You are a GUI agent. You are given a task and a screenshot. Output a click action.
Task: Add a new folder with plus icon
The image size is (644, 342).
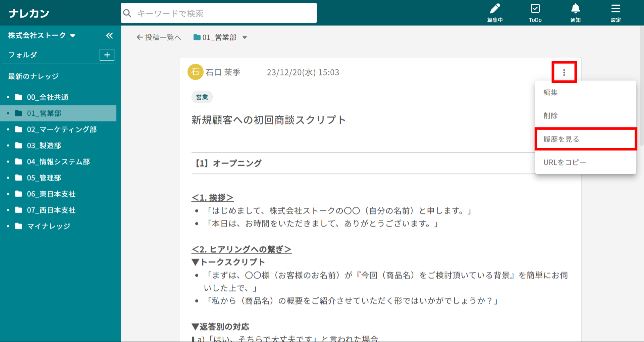tap(107, 55)
